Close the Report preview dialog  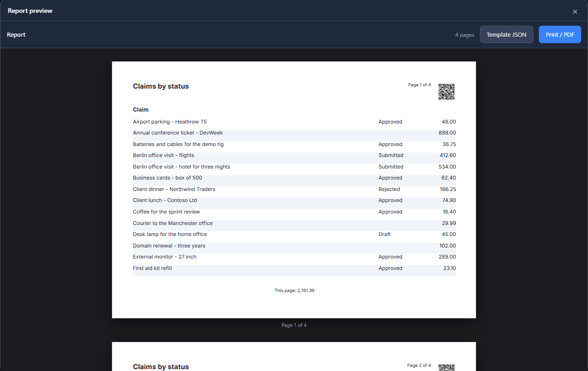pos(575,11)
